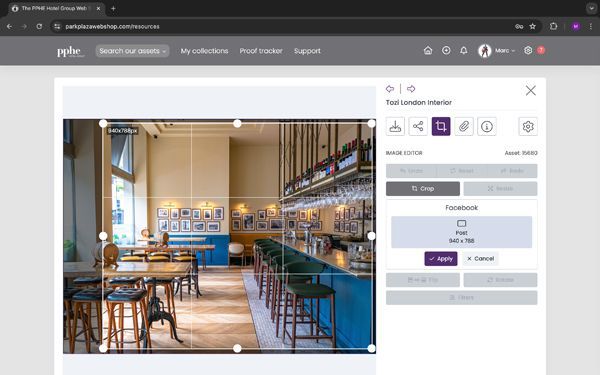Open browser tab search dropdown arrow
The height and width of the screenshot is (375, 600).
tap(591, 8)
